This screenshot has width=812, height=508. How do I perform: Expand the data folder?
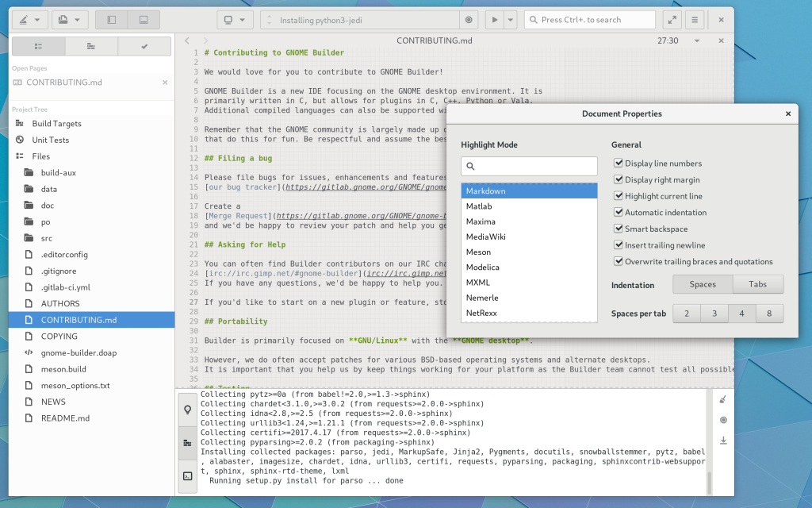[92, 189]
